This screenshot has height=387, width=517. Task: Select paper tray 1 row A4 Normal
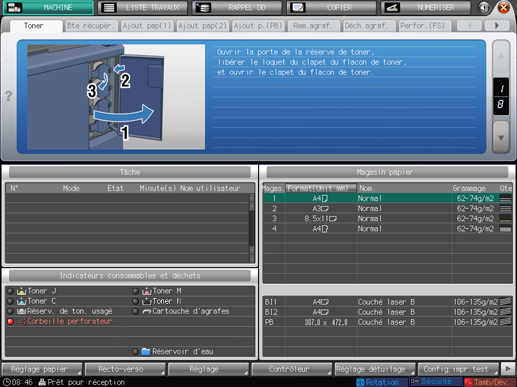[388, 198]
